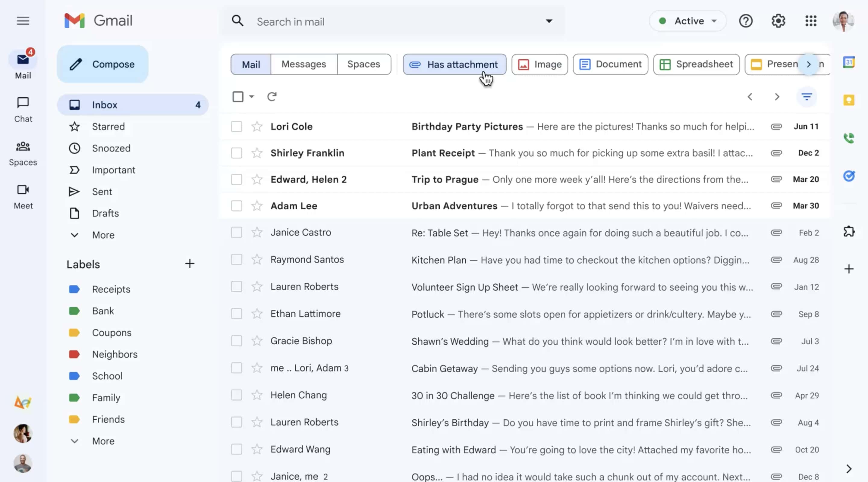Open Google Calendar in the side panel
Screen dimensions: 868x482
[850, 62]
